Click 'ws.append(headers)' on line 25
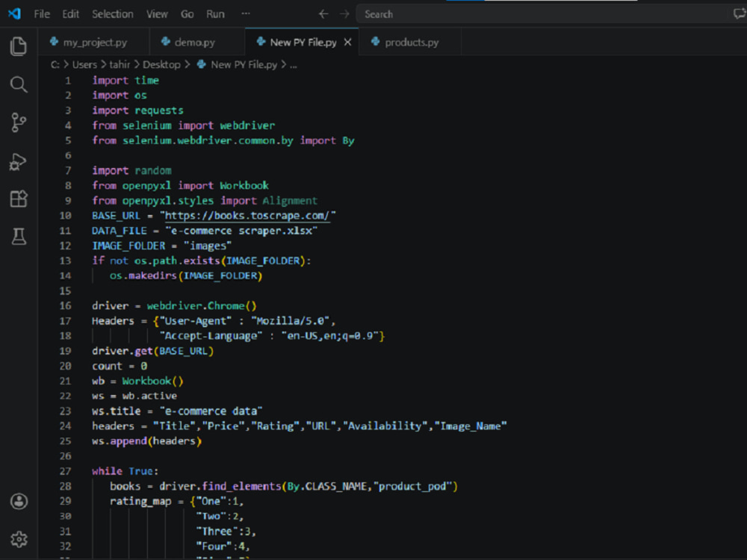 click(x=146, y=441)
